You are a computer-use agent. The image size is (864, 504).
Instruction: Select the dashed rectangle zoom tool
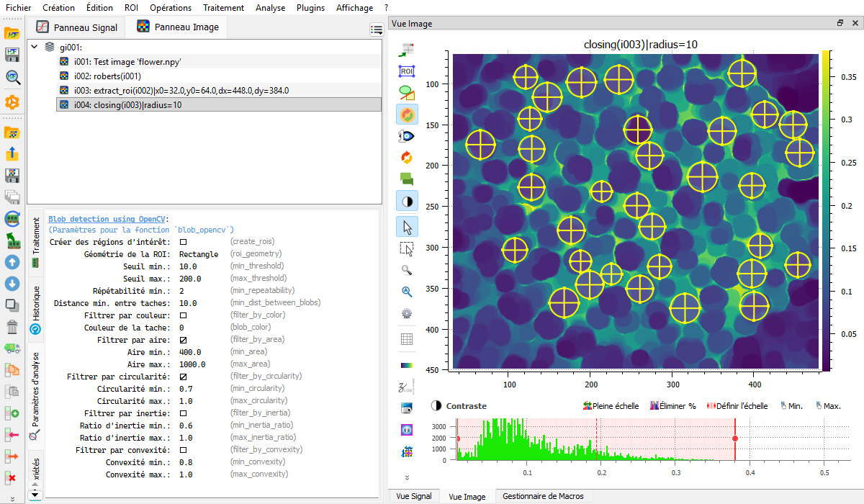pyautogui.click(x=407, y=249)
